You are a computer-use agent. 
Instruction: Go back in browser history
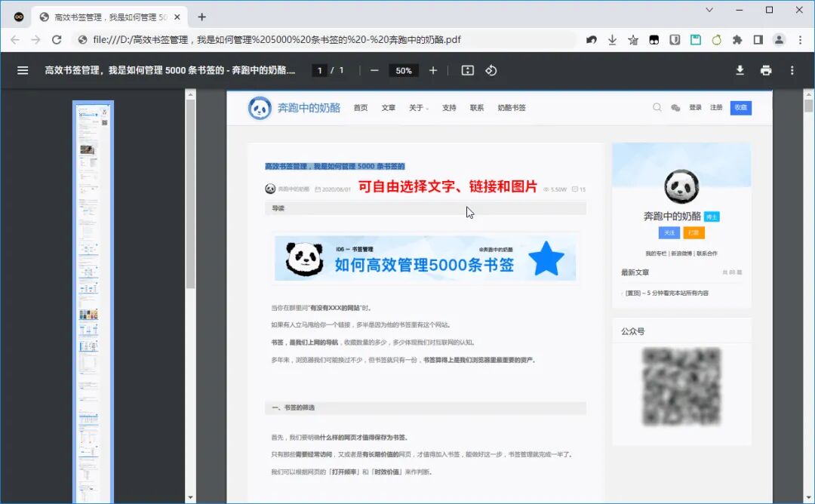point(14,39)
